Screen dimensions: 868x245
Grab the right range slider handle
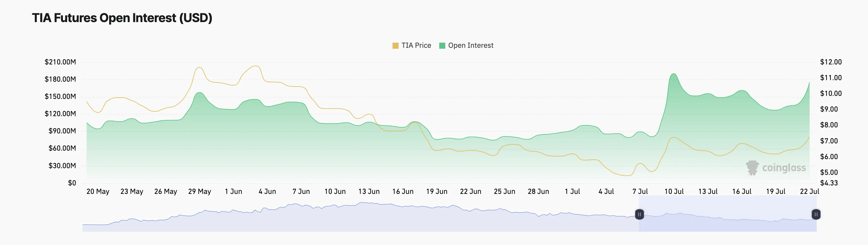click(816, 214)
